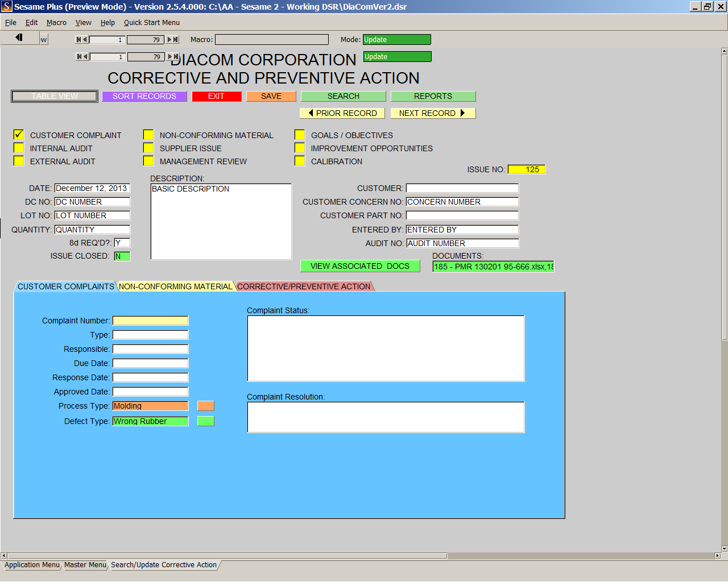
Task: Click the 8d REQ'D field showing Y
Action: pyautogui.click(x=122, y=243)
